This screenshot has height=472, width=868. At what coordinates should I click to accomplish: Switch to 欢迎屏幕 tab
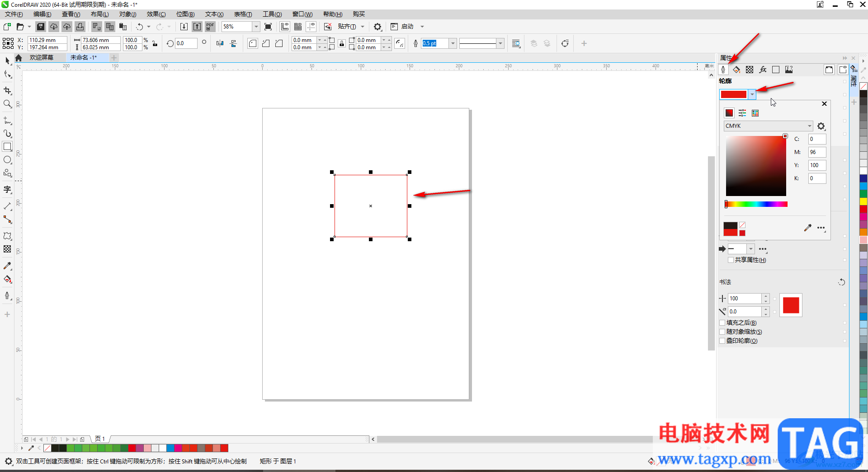42,57
